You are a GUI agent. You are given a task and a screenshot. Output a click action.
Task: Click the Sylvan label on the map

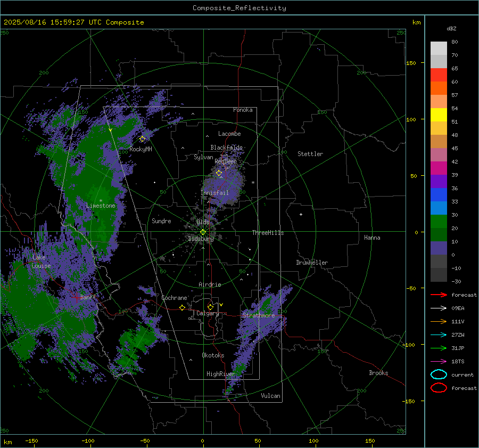click(x=203, y=157)
